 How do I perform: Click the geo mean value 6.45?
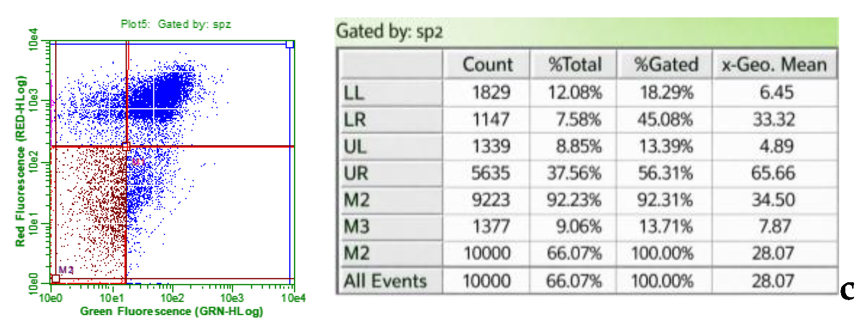click(x=776, y=92)
